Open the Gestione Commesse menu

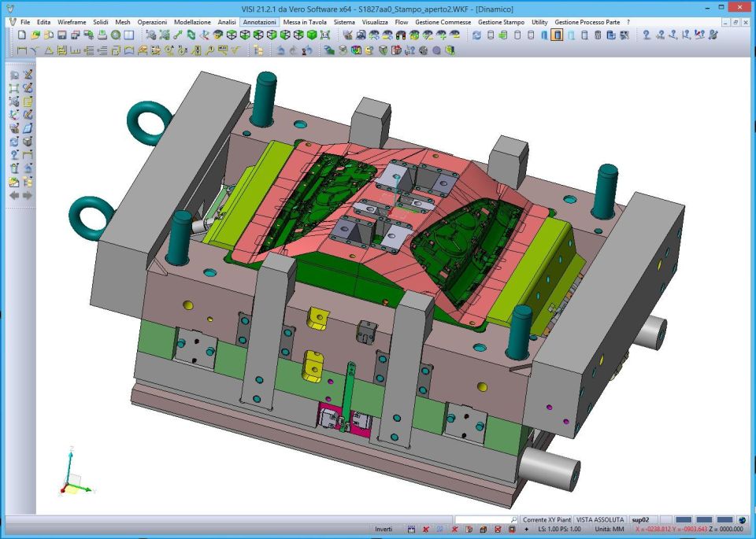[443, 22]
